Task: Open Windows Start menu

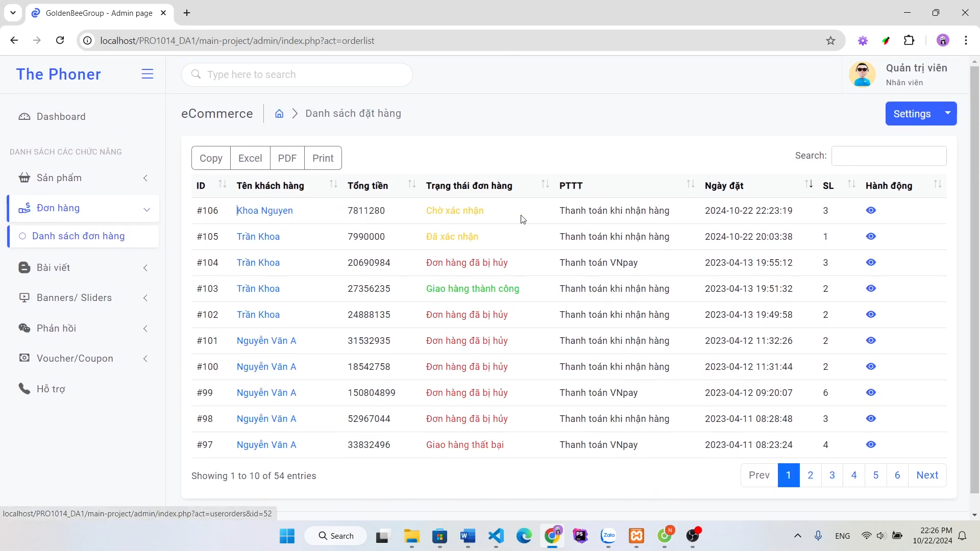Action: (287, 536)
